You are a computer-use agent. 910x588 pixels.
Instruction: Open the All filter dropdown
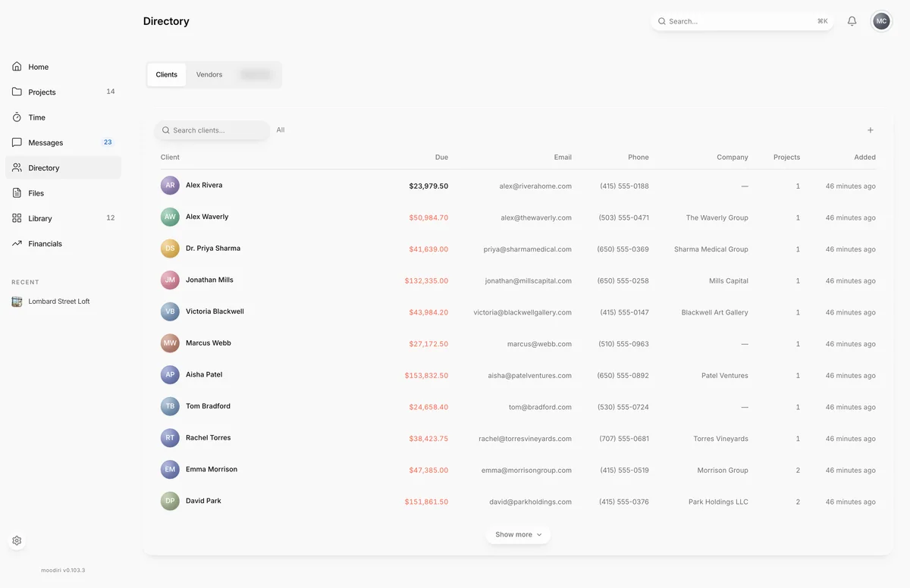point(281,130)
